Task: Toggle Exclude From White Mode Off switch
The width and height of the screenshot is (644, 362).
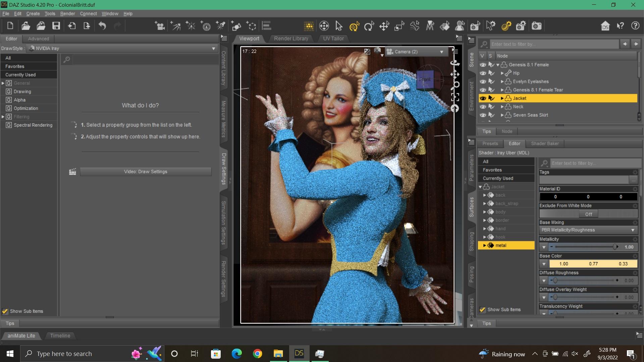Action: coord(588,214)
